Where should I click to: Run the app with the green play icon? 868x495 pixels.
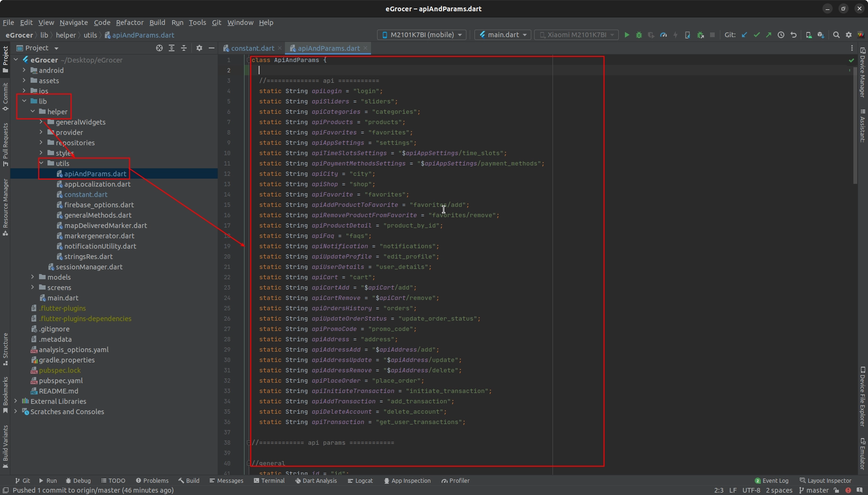pyautogui.click(x=626, y=35)
